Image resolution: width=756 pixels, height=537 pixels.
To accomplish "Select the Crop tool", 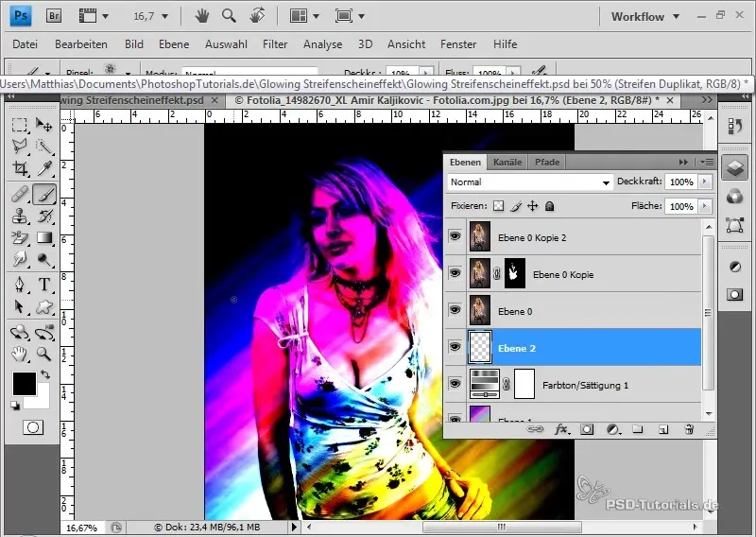I will (19, 168).
